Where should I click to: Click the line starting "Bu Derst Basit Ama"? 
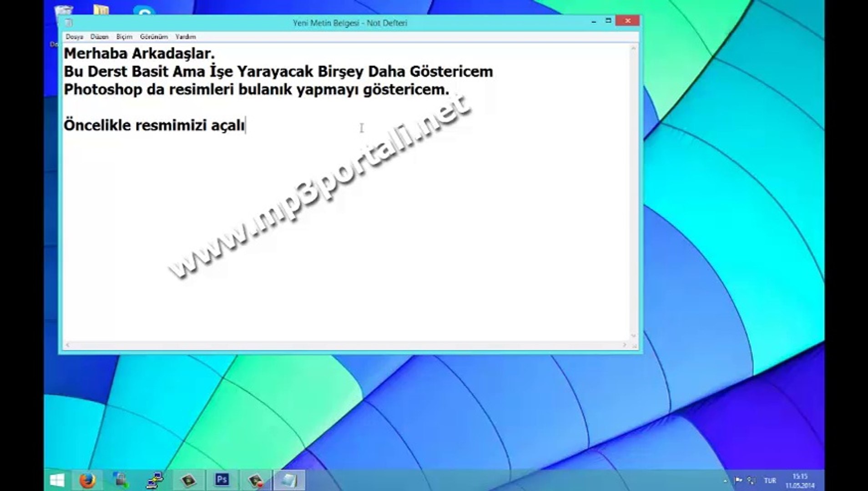click(x=278, y=71)
